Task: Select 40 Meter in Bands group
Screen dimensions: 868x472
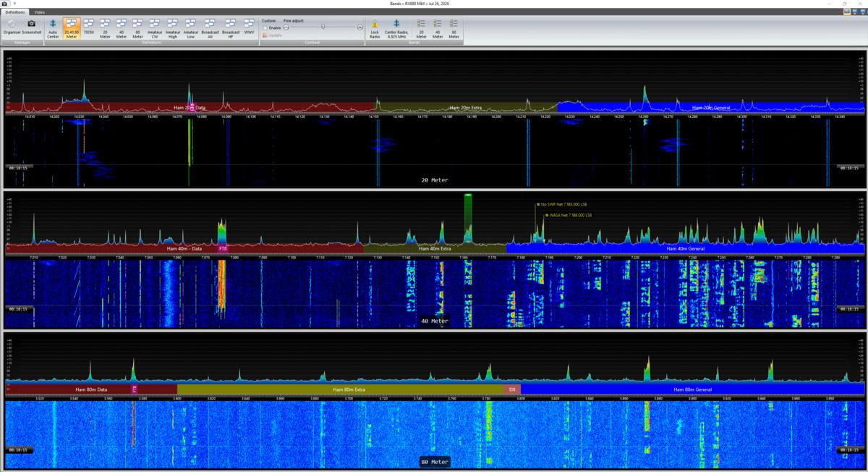Action: 438,28
